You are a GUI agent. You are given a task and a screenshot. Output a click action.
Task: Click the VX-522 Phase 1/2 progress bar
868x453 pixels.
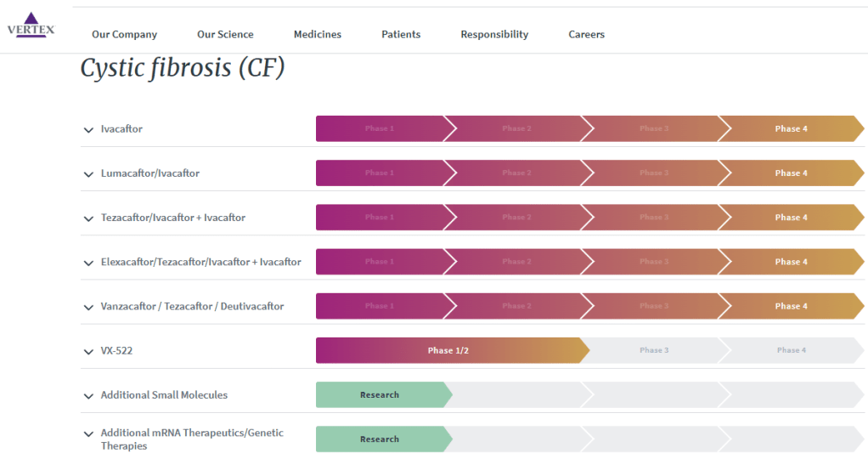pos(448,350)
